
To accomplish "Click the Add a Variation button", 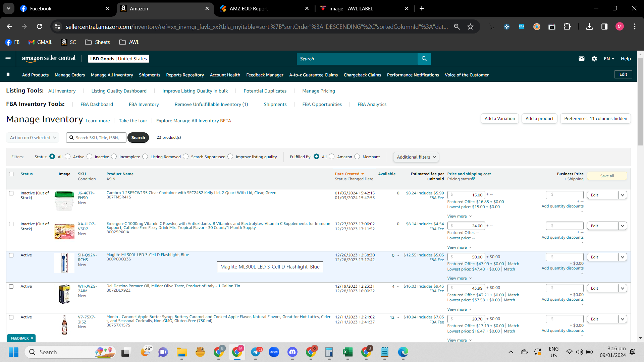I will point(500,118).
